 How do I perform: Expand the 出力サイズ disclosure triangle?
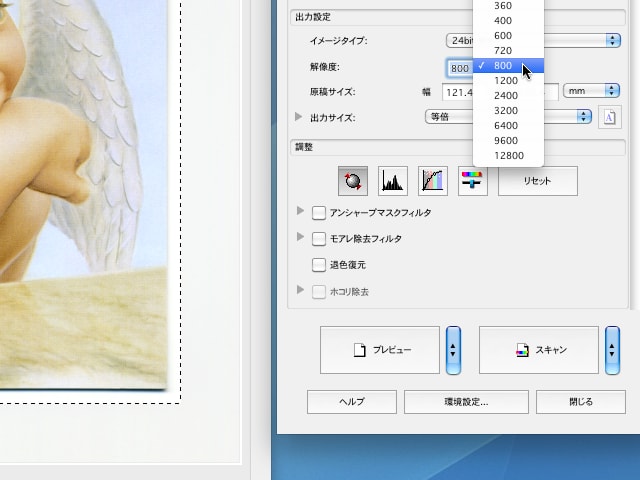[x=298, y=117]
